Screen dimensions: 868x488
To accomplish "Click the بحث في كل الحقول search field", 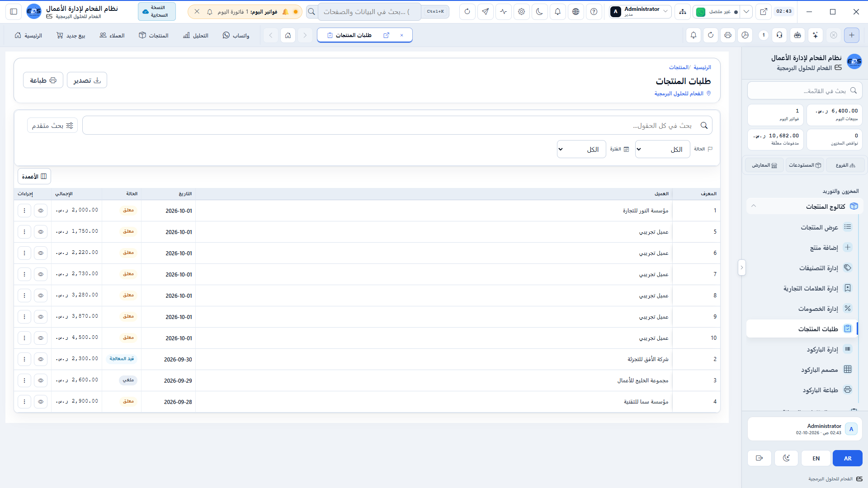I will [397, 126].
